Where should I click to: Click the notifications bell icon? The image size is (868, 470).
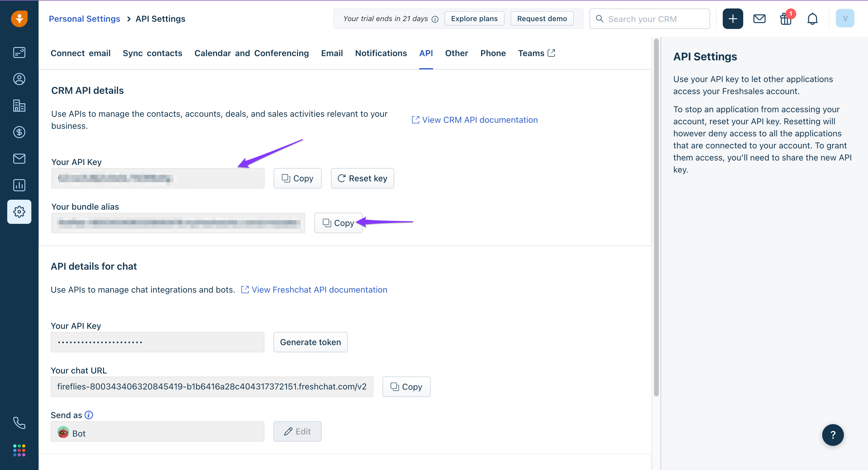[x=813, y=19]
